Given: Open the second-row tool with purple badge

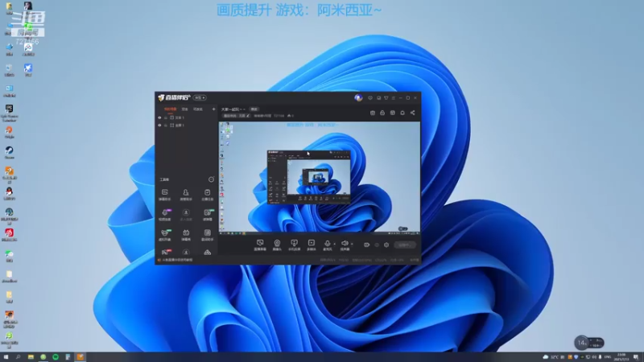Looking at the screenshot, I should [165, 215].
